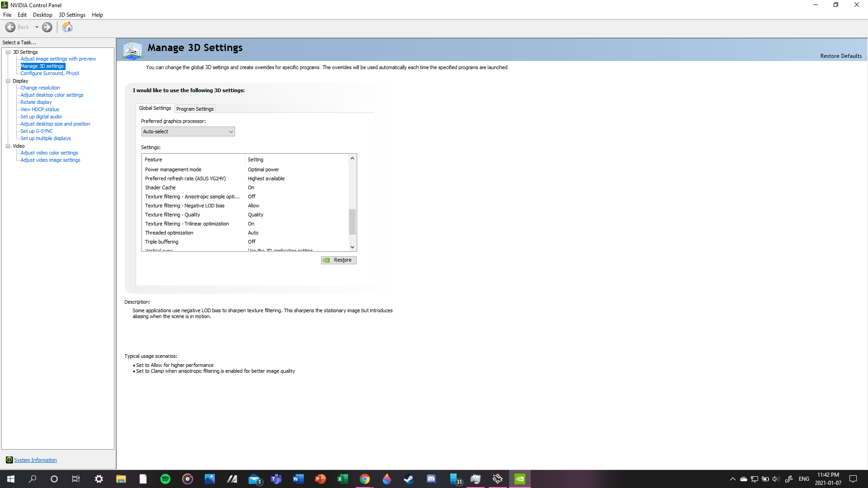Collapse the Display tree node
This screenshot has height=488, width=868.
coord(8,81)
